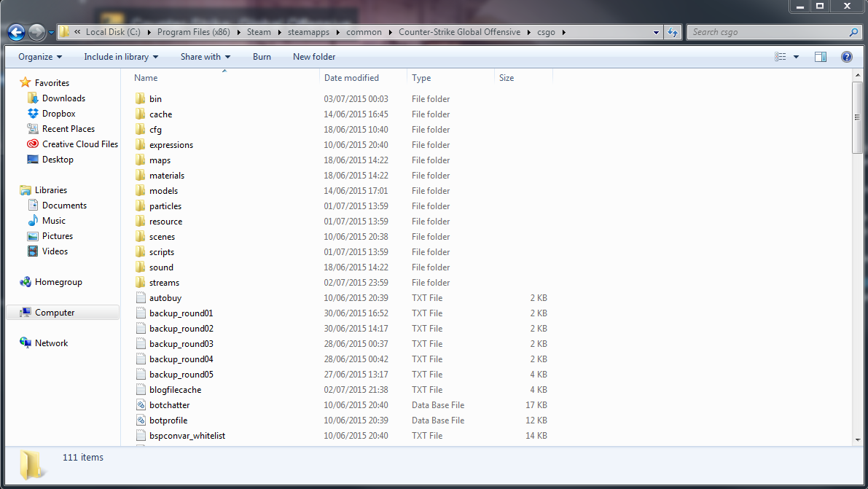Open the recent locations dropdown arrow
Image resolution: width=868 pixels, height=489 pixels.
[51, 33]
